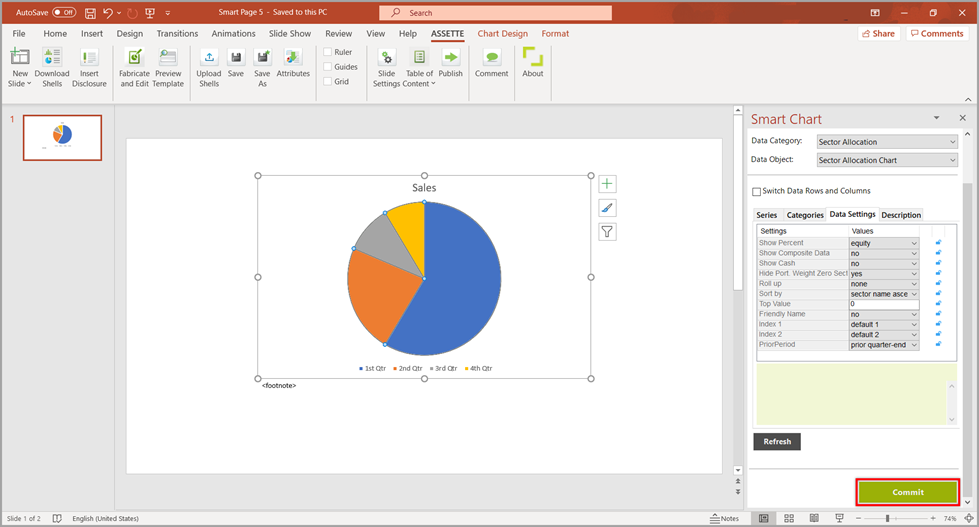Click the spell check book icon in the status bar
This screenshot has width=979, height=527.
pos(57,518)
